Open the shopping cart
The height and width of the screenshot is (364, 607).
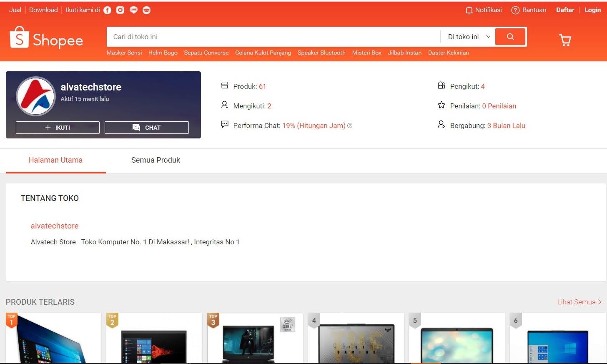point(565,40)
